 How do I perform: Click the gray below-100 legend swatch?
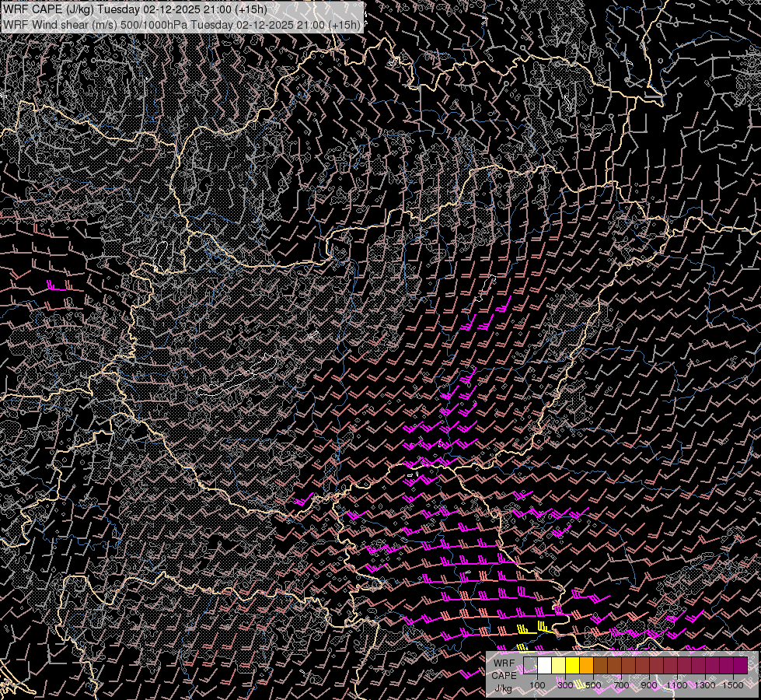[530, 665]
